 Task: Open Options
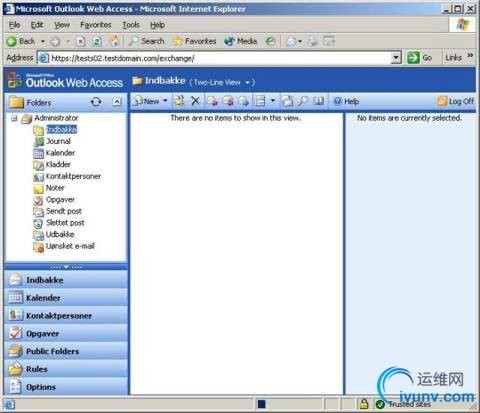[x=66, y=387]
